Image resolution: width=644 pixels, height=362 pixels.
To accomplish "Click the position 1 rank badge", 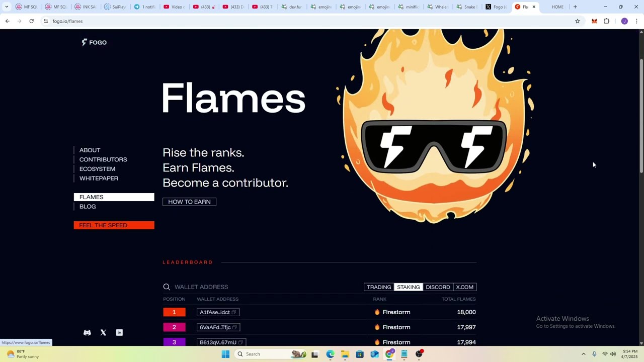I will pos(174,312).
